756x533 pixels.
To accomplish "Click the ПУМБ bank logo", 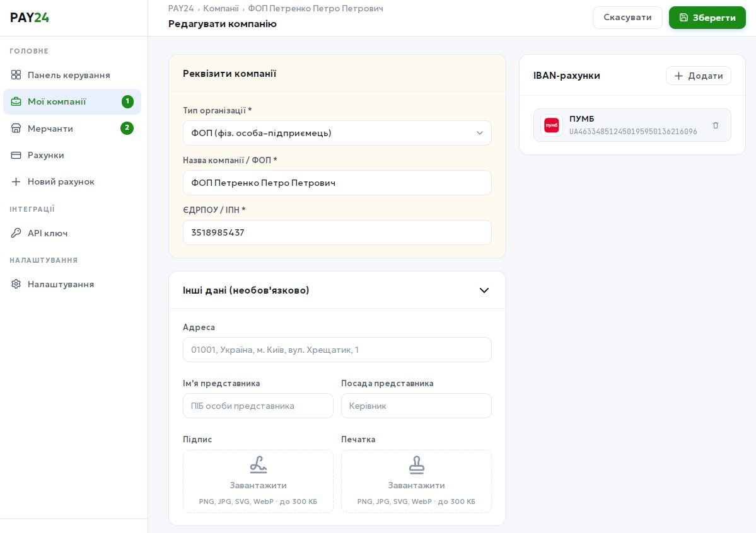I will pos(552,125).
